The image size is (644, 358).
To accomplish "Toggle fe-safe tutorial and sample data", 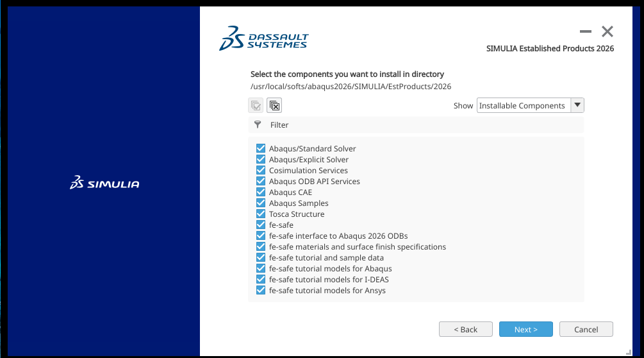I will (261, 257).
